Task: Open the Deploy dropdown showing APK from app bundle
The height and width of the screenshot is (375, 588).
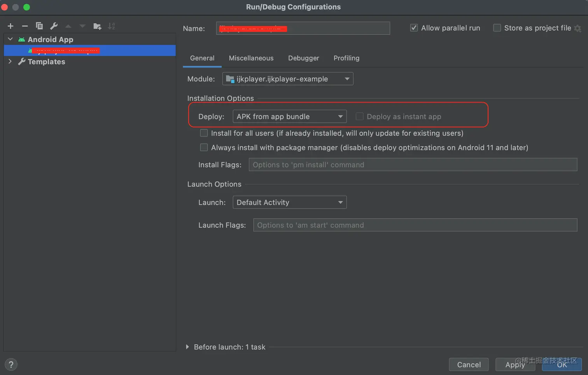Action: pyautogui.click(x=289, y=117)
